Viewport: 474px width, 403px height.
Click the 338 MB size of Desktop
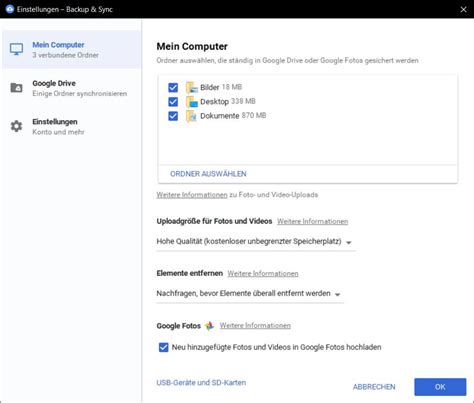pos(243,101)
